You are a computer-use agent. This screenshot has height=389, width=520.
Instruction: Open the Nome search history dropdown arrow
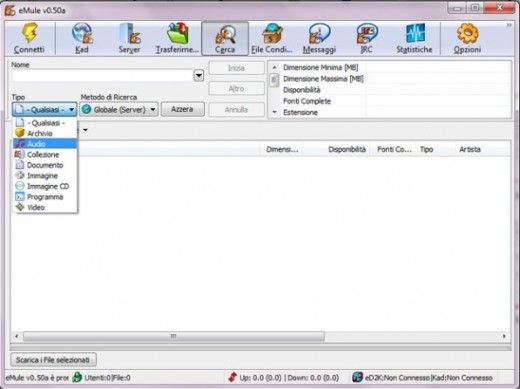click(x=199, y=76)
